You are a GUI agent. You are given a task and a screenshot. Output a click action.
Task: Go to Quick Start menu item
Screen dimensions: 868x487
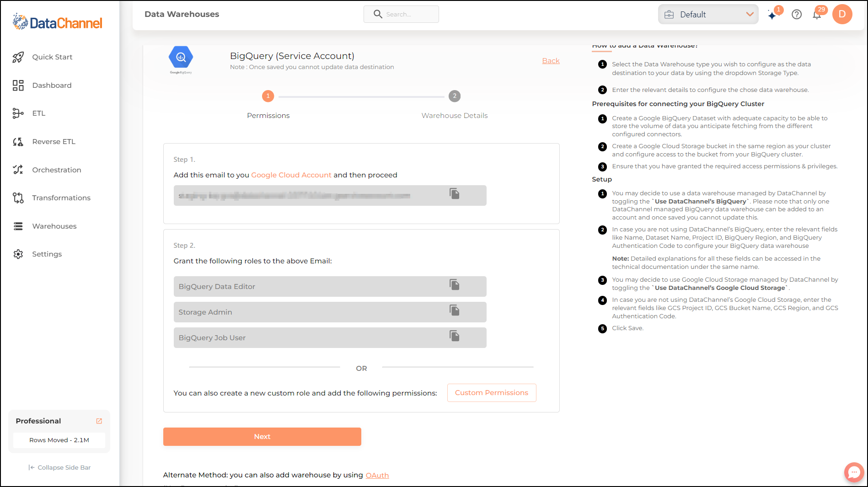pos(52,57)
